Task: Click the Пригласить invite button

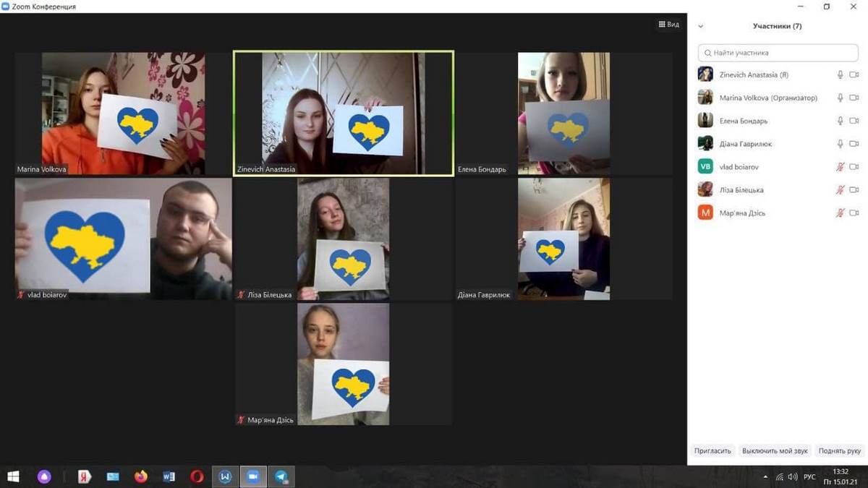Action: tap(713, 450)
